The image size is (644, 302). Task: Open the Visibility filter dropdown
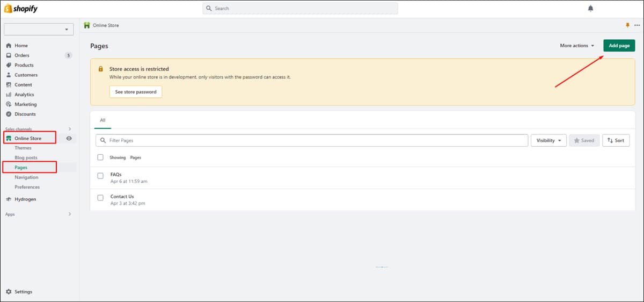coord(548,140)
